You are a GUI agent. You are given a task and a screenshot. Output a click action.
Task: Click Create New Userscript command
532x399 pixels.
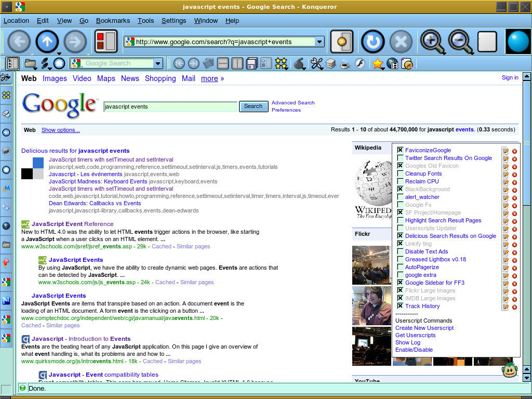424,328
